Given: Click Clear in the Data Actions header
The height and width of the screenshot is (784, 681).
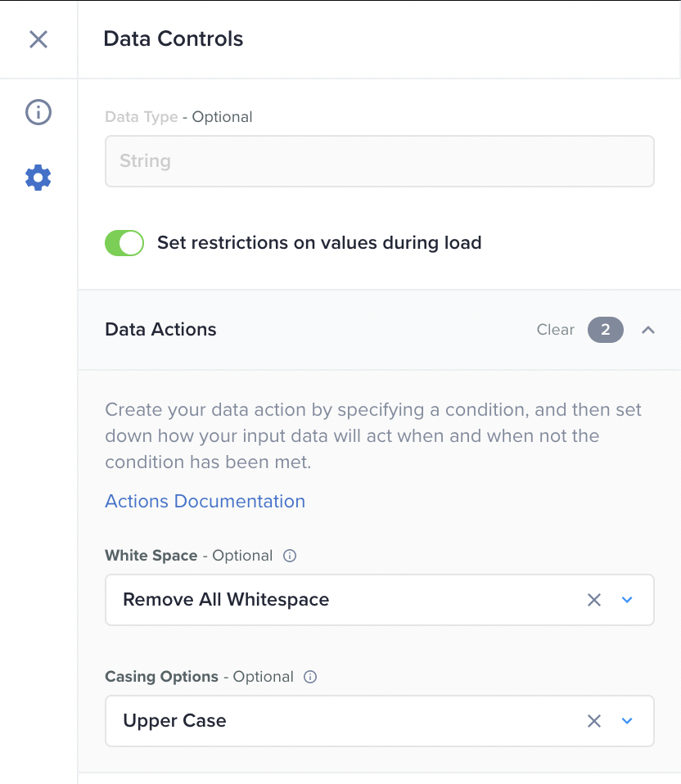Looking at the screenshot, I should 556,330.
